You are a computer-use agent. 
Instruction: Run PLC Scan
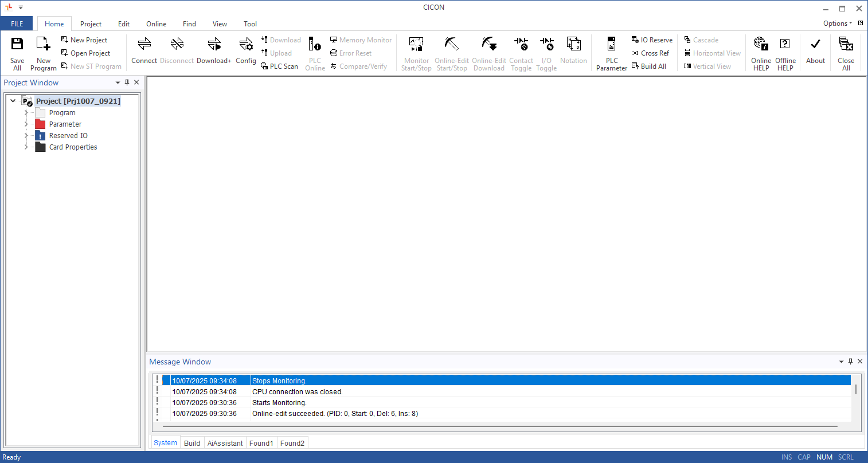280,66
